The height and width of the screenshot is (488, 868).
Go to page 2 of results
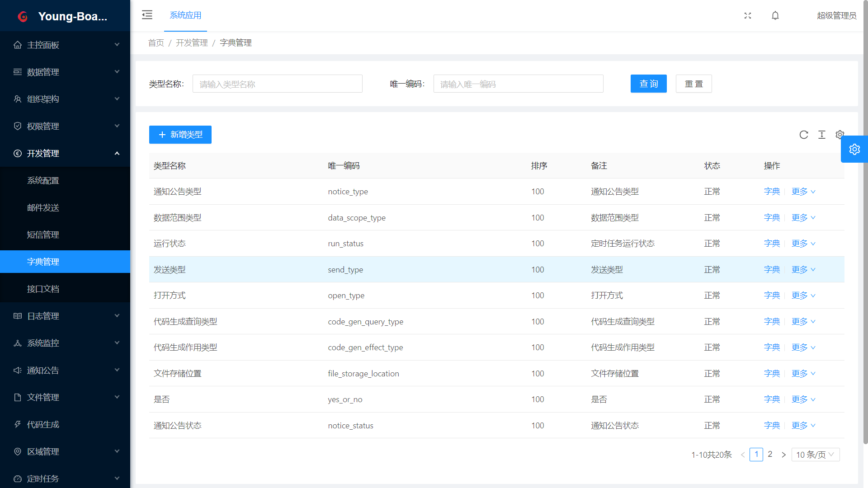tap(770, 454)
